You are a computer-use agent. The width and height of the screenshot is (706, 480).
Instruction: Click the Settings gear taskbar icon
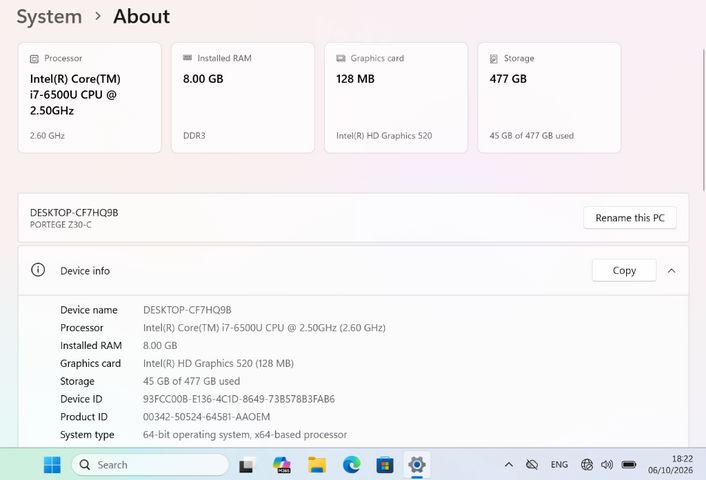[417, 465]
